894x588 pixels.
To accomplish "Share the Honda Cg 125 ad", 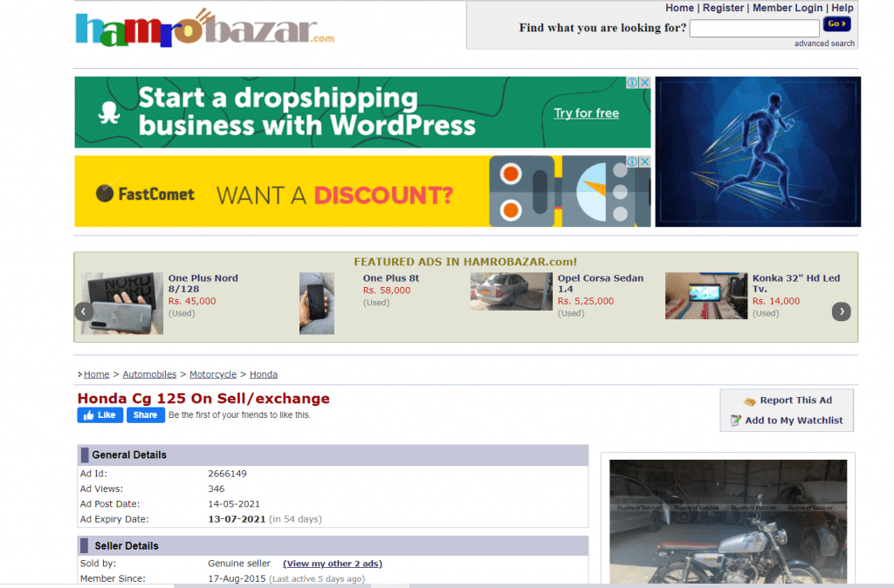I will (x=145, y=414).
